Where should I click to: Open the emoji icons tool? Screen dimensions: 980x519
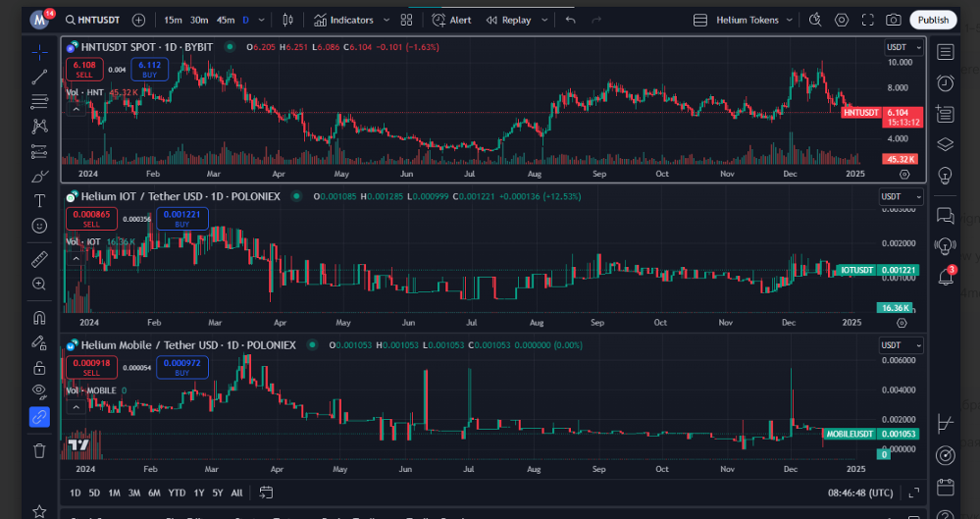pos(39,226)
